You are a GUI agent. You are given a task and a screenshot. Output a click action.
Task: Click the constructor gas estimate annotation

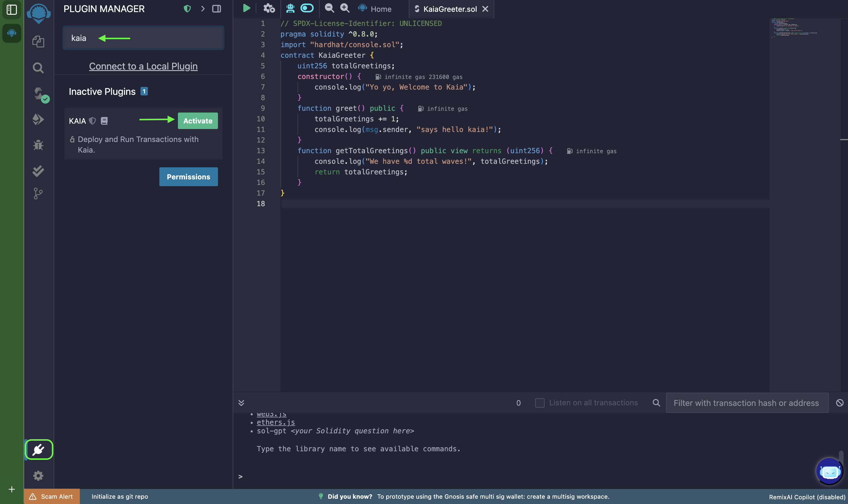(x=419, y=77)
